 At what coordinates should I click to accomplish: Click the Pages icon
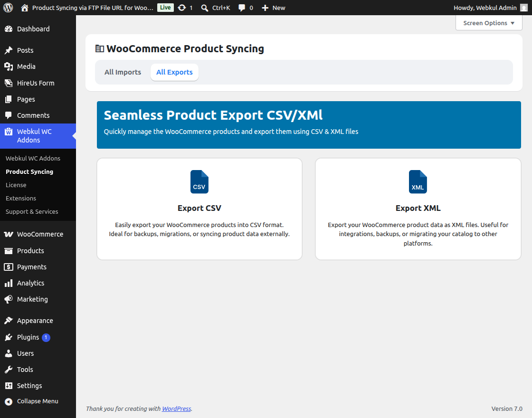click(x=9, y=99)
